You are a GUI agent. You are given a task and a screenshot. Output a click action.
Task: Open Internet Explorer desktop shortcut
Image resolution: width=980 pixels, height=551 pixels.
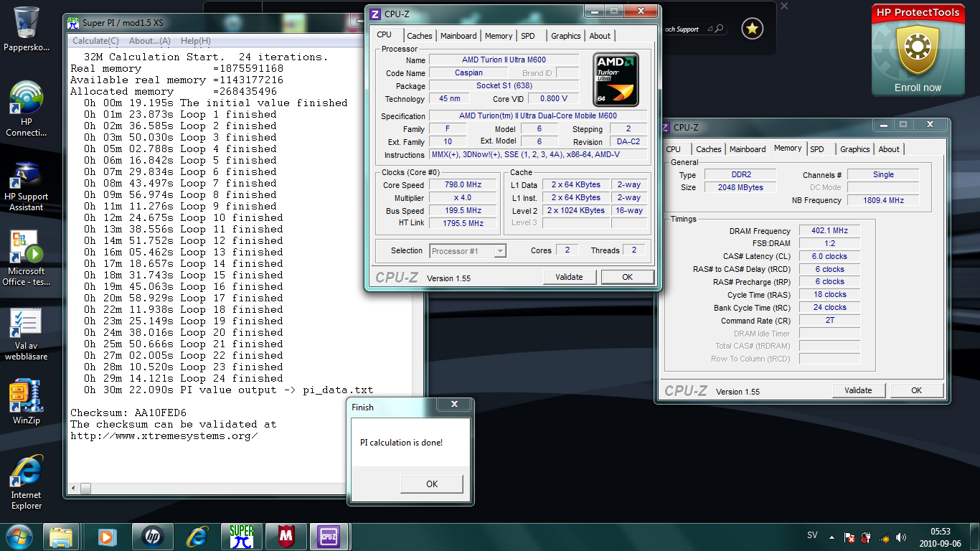click(27, 483)
